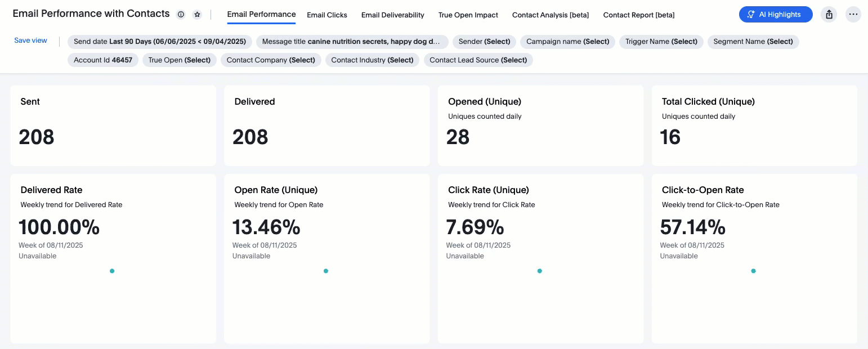Click the Delivered card title
This screenshot has height=349, width=868.
coord(254,102)
